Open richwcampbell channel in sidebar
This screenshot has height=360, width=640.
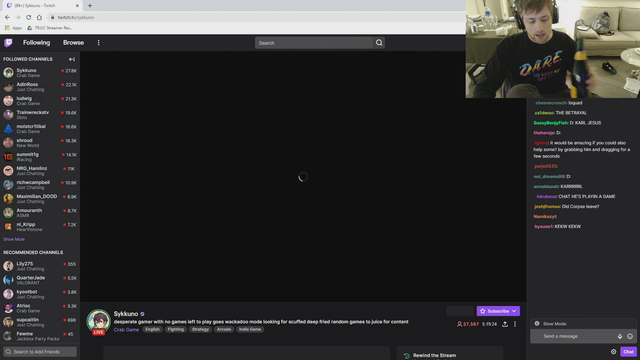coord(40,184)
